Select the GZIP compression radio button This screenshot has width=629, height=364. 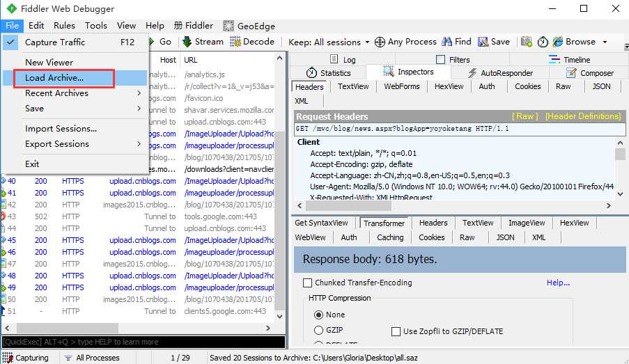tap(318, 330)
